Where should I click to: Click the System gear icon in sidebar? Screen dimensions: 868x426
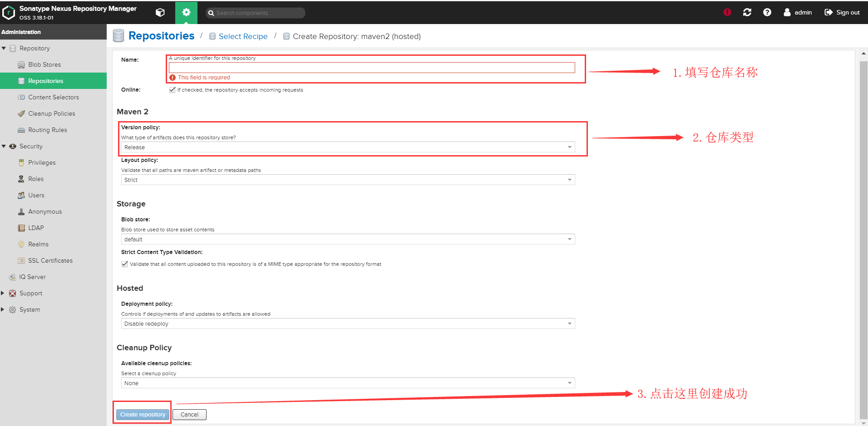pos(13,310)
